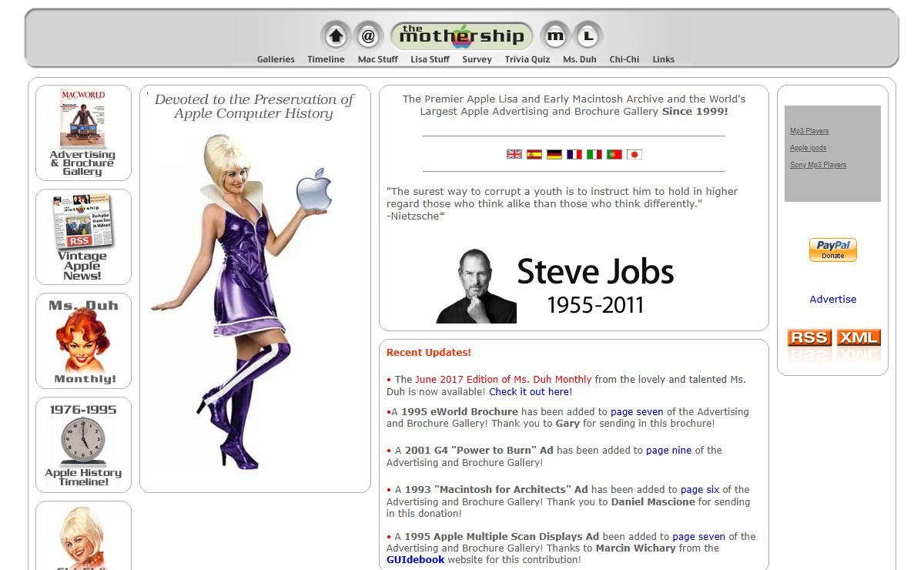Image resolution: width=924 pixels, height=570 pixels.
Task: Select the Japanese flag language icon
Action: click(x=634, y=154)
